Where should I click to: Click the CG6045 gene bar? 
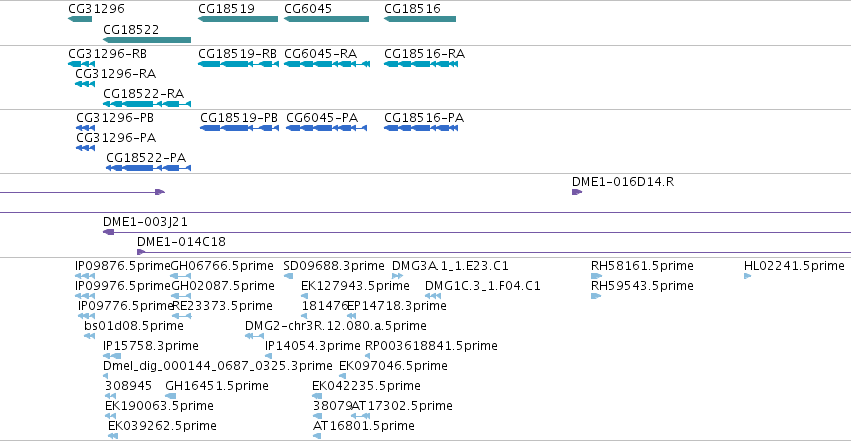[326, 19]
